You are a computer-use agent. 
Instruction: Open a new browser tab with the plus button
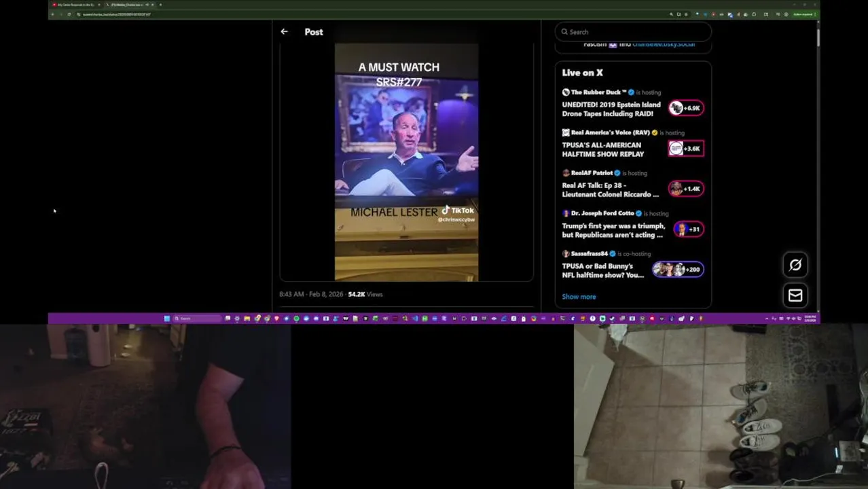pyautogui.click(x=160, y=5)
